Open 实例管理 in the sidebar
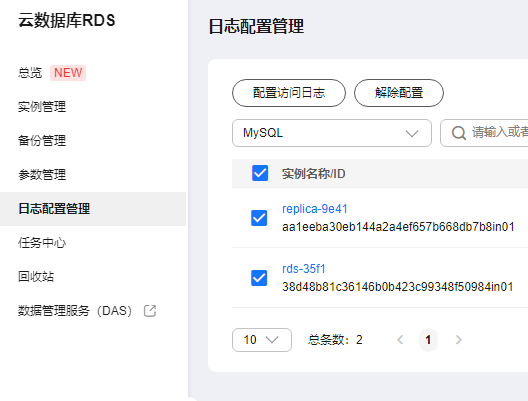This screenshot has height=401, width=528. [x=42, y=107]
